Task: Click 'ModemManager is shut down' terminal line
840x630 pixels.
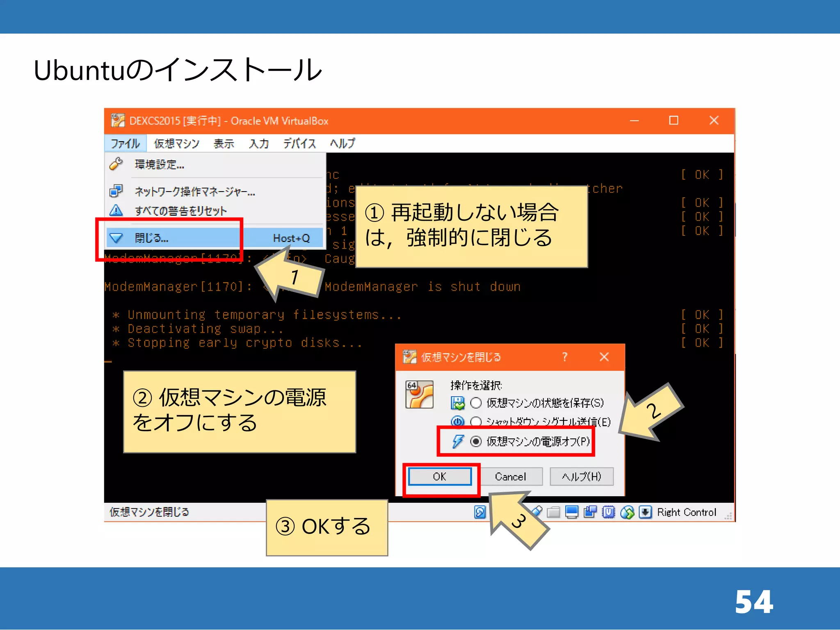Action: pyautogui.click(x=422, y=287)
